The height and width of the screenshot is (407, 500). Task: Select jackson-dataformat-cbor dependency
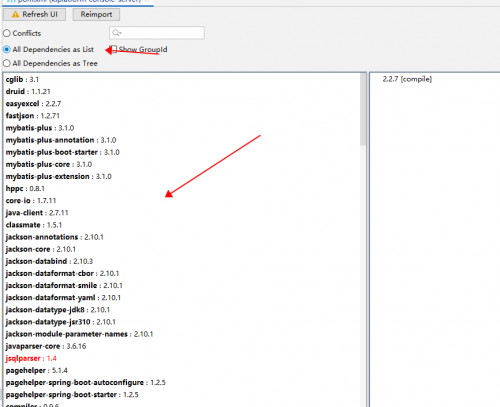62,273
